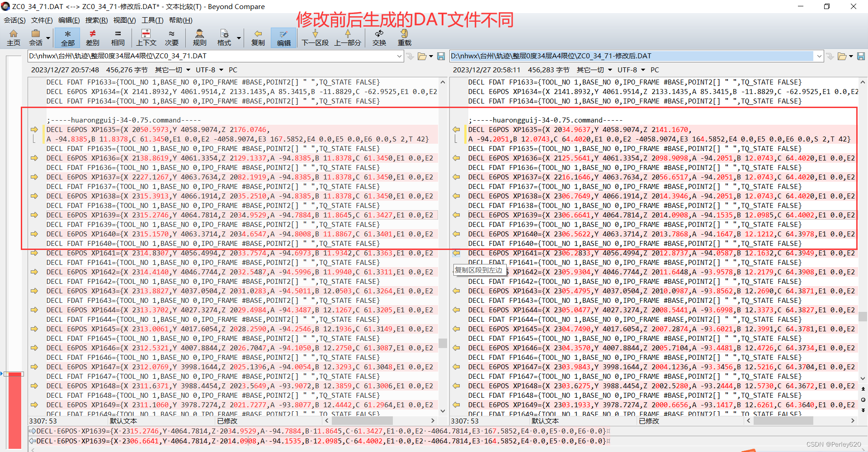Expand the left pane folder icon dropdown arrow
This screenshot has width=868, height=452.
pos(431,56)
